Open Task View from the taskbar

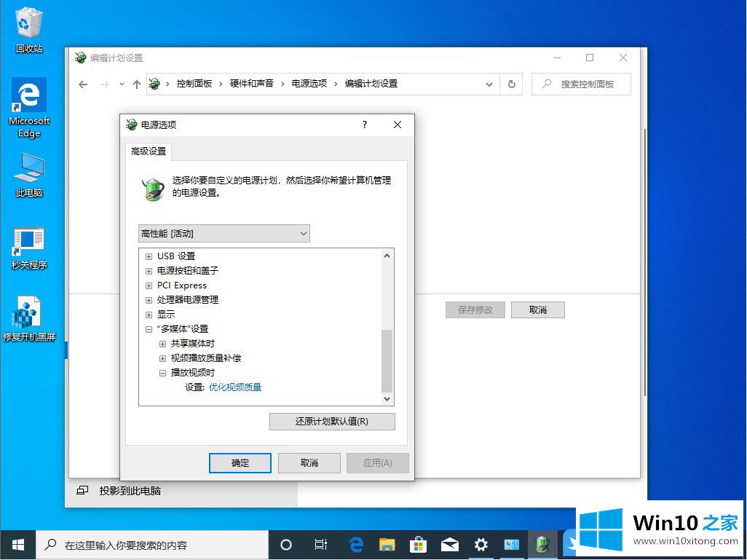tap(320, 545)
